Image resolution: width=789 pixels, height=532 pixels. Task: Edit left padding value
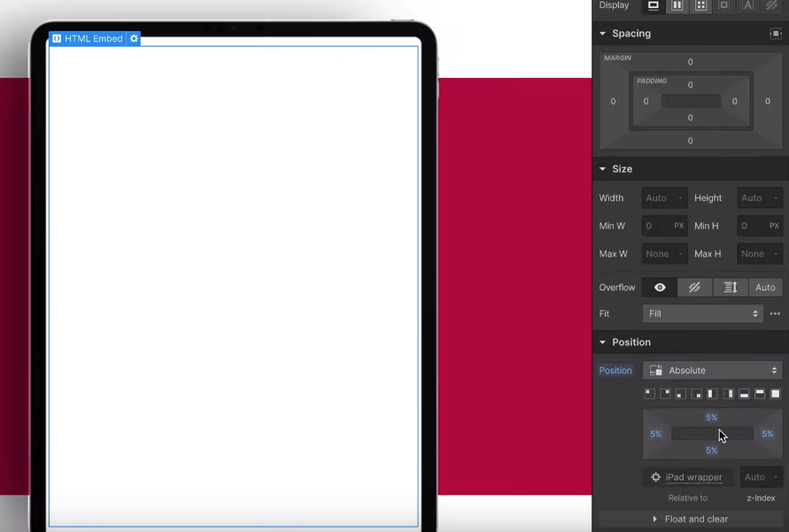click(646, 102)
